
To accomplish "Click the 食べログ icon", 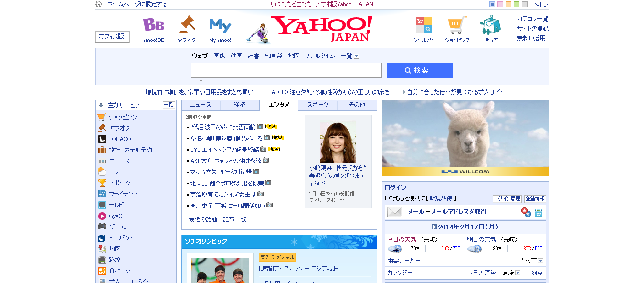I will pyautogui.click(x=102, y=271).
